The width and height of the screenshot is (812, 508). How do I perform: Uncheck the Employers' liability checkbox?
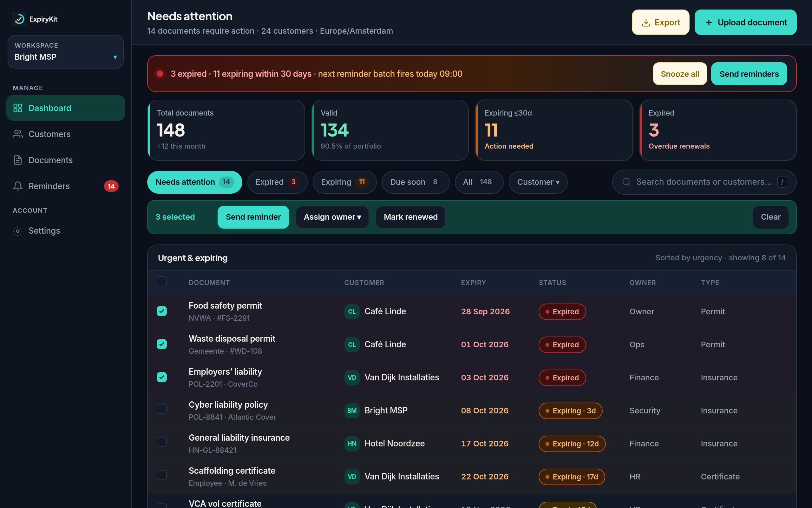(x=162, y=377)
